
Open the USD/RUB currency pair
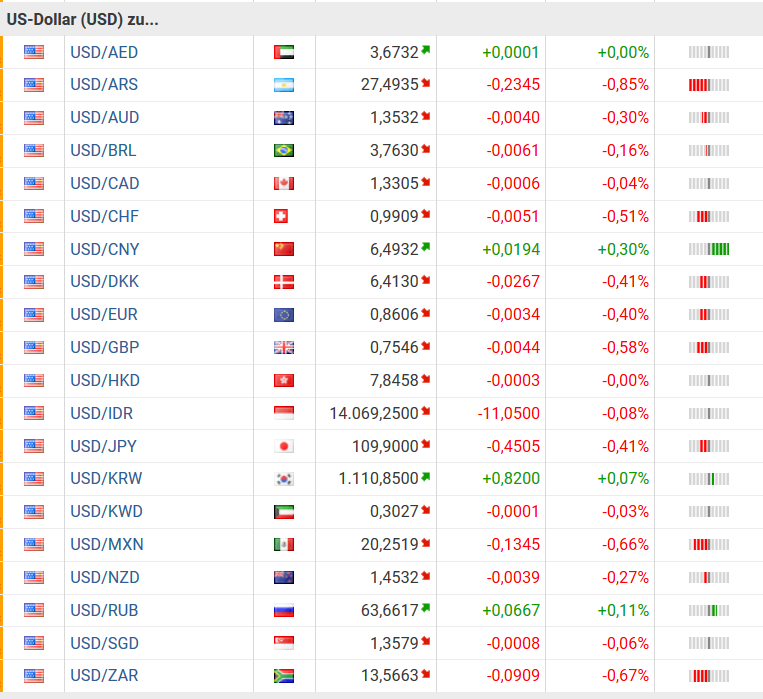104,610
